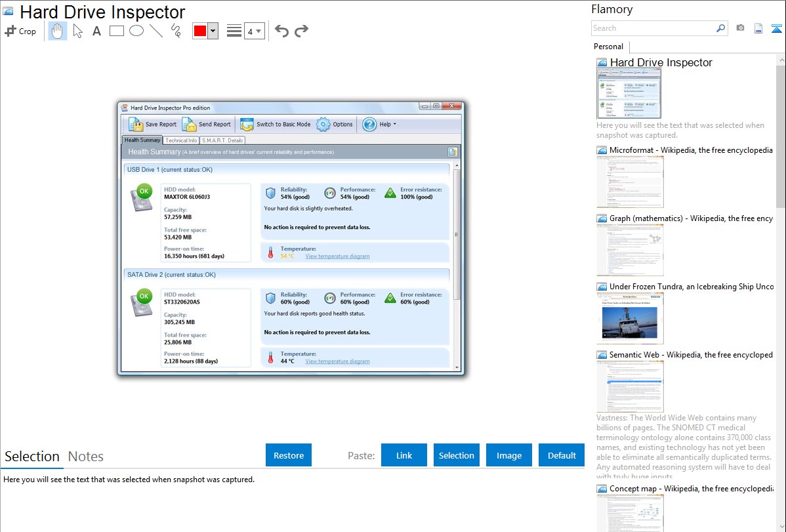Click Save Report in the captured window
This screenshot has height=532, width=786.
(x=152, y=125)
